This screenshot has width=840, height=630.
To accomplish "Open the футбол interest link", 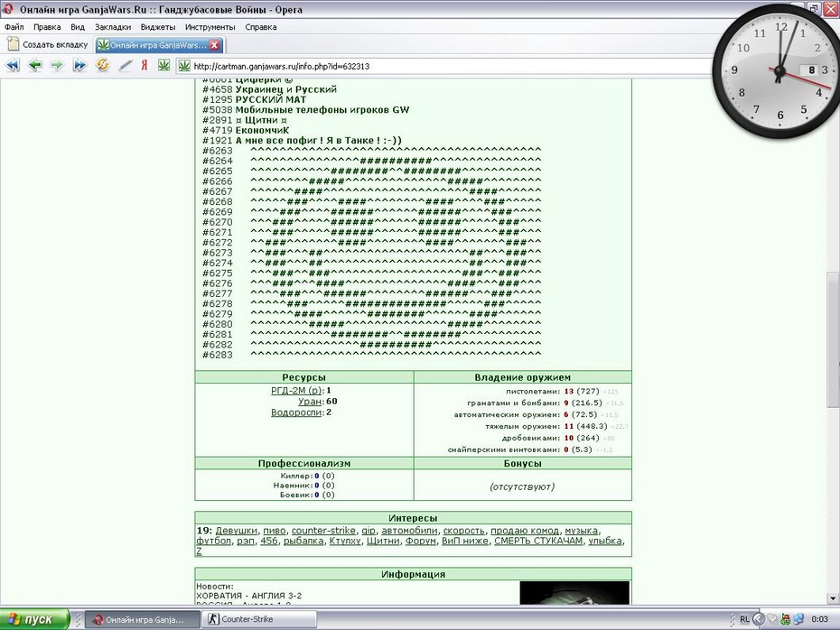I will (213, 541).
